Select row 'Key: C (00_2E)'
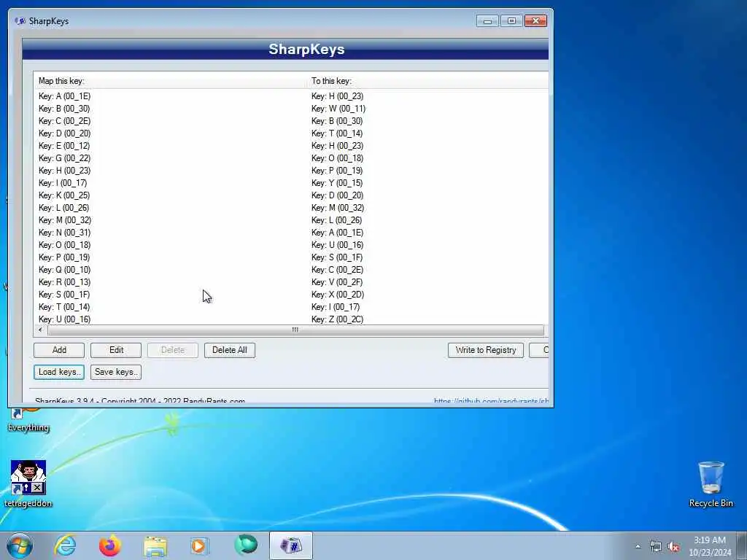The height and width of the screenshot is (560, 747). (x=64, y=121)
